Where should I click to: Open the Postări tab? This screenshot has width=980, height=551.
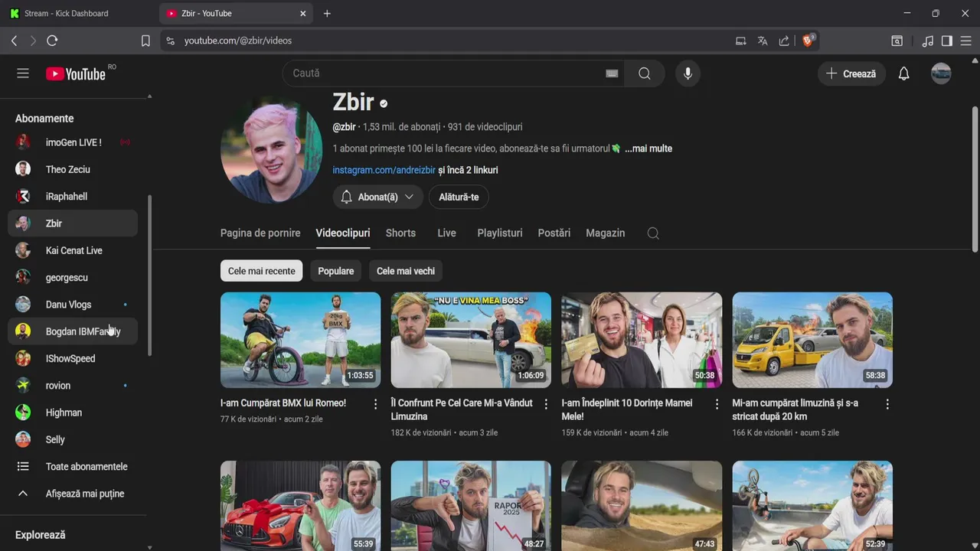(554, 233)
